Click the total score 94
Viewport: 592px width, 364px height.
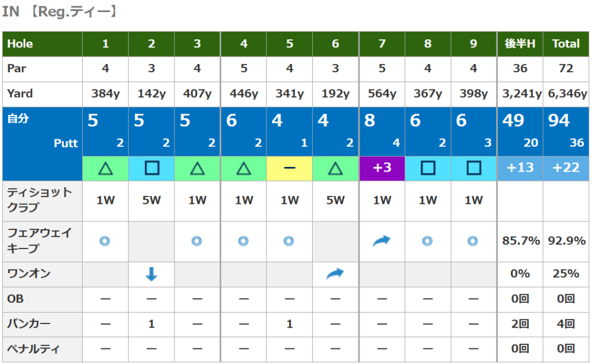coord(559,121)
